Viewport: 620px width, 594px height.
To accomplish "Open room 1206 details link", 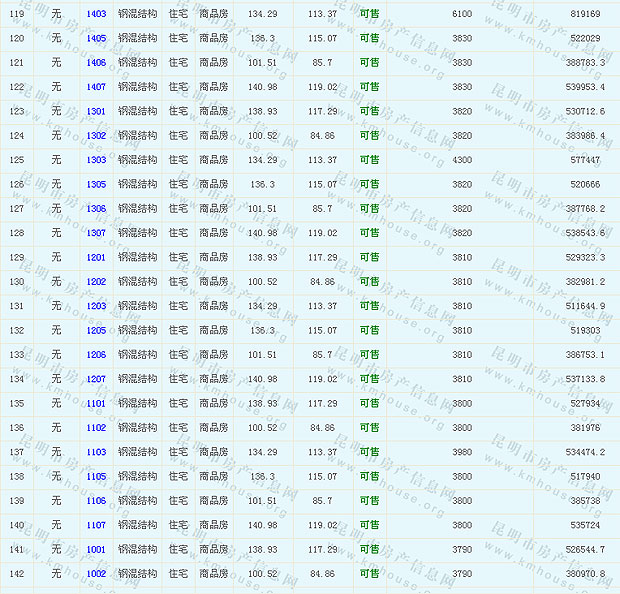I will [x=96, y=354].
